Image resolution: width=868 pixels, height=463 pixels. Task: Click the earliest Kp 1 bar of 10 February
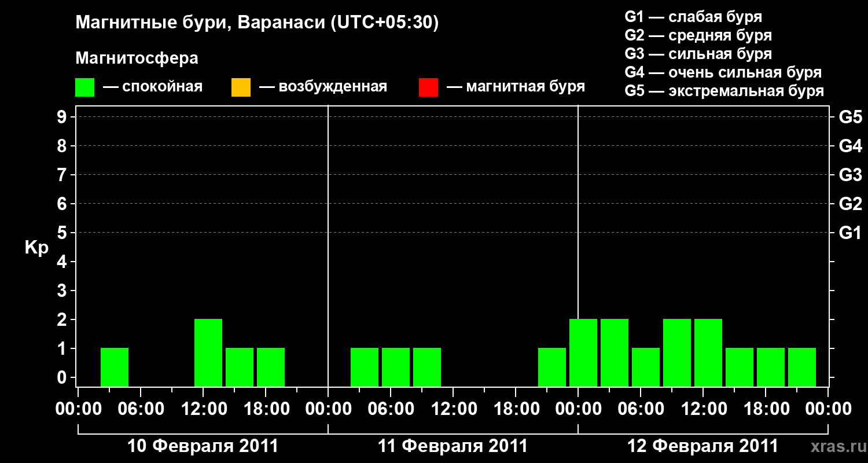115,367
